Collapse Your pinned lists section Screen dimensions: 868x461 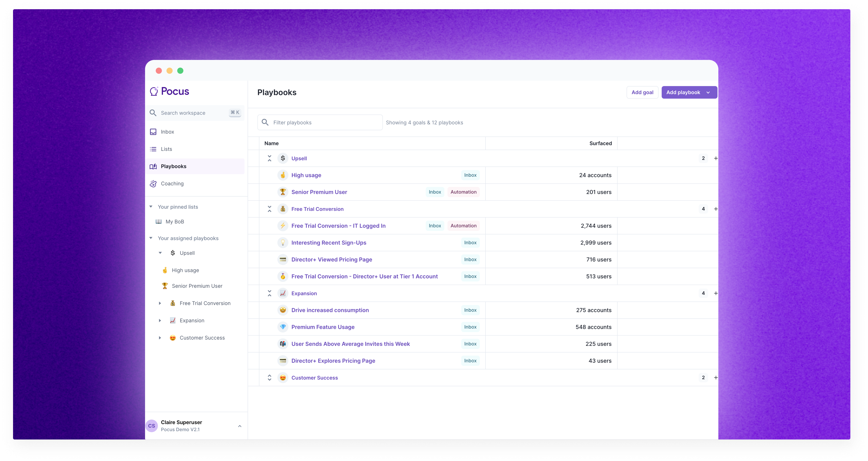pos(151,207)
